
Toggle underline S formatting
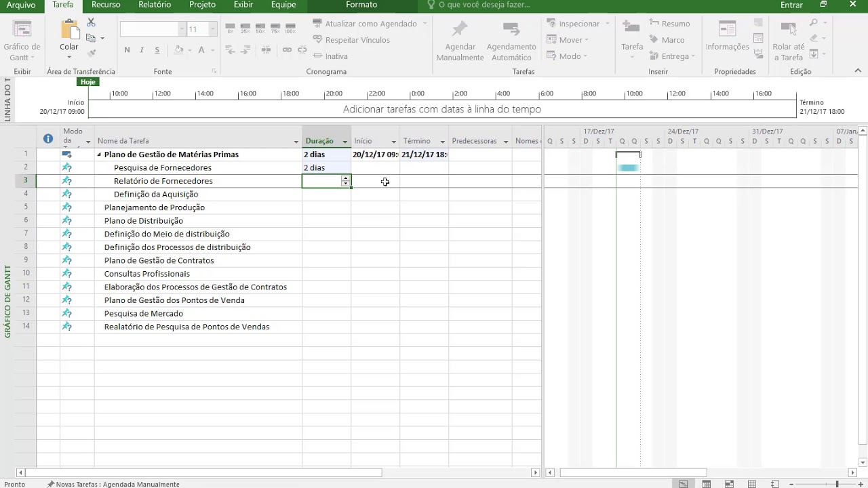[157, 50]
